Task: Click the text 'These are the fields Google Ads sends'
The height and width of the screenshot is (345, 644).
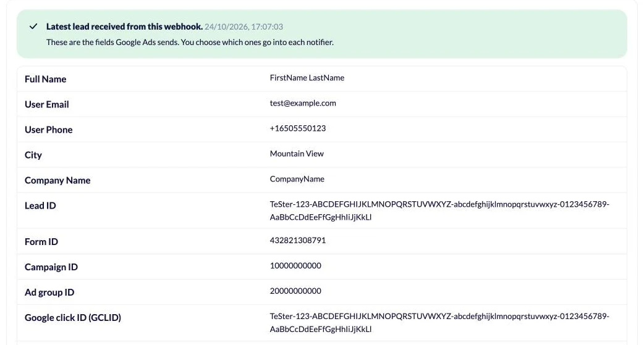Action: [x=112, y=42]
